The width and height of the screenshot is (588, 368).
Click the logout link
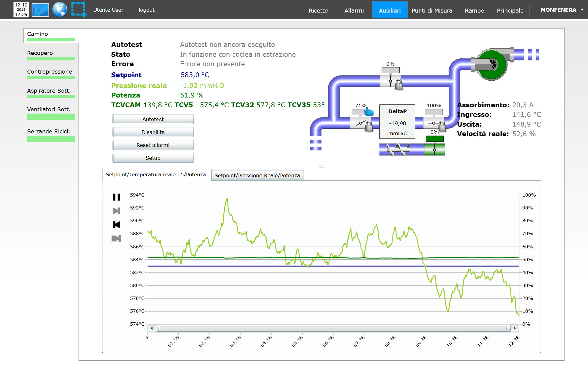(x=146, y=10)
